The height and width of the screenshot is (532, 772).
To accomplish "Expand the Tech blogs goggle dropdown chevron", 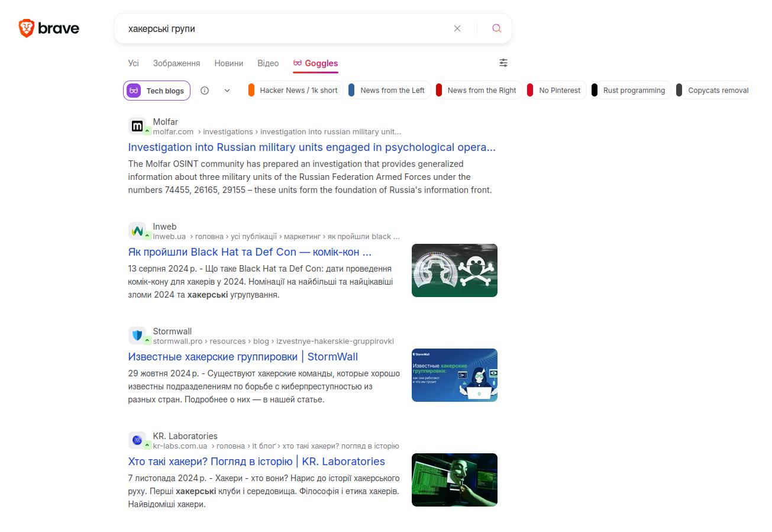I will click(x=227, y=91).
